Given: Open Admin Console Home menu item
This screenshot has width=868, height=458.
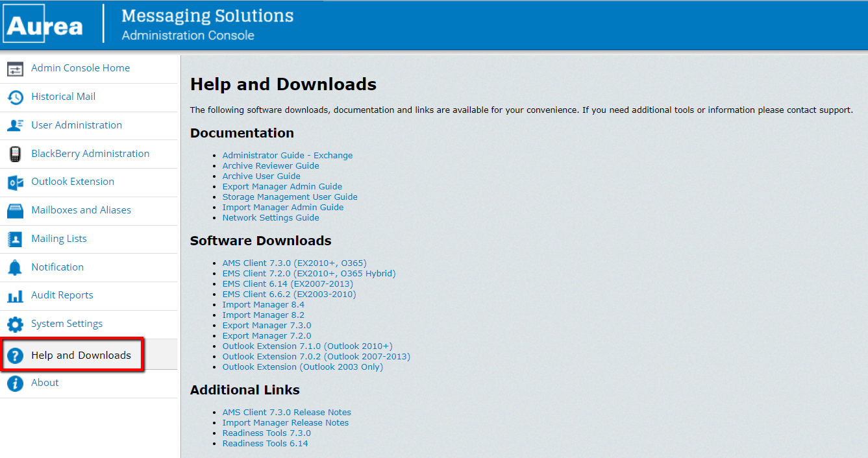Looking at the screenshot, I should 81,68.
